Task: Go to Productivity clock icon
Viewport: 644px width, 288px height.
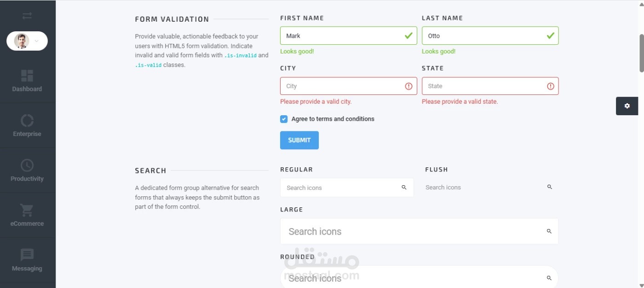Action: [x=27, y=165]
